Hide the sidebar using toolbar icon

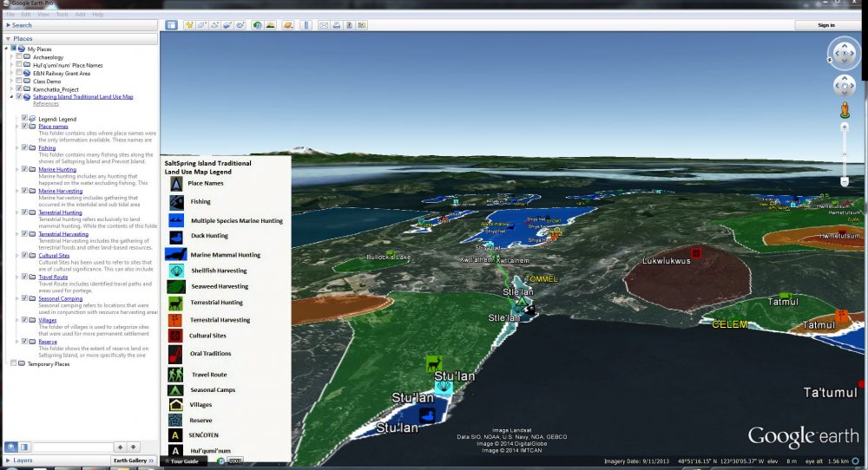pos(171,25)
